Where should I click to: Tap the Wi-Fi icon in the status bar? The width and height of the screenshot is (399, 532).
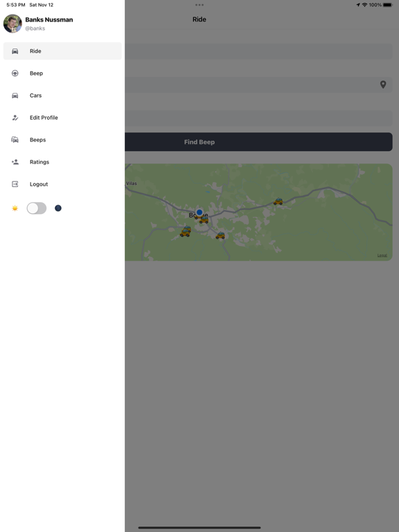pyautogui.click(x=365, y=5)
